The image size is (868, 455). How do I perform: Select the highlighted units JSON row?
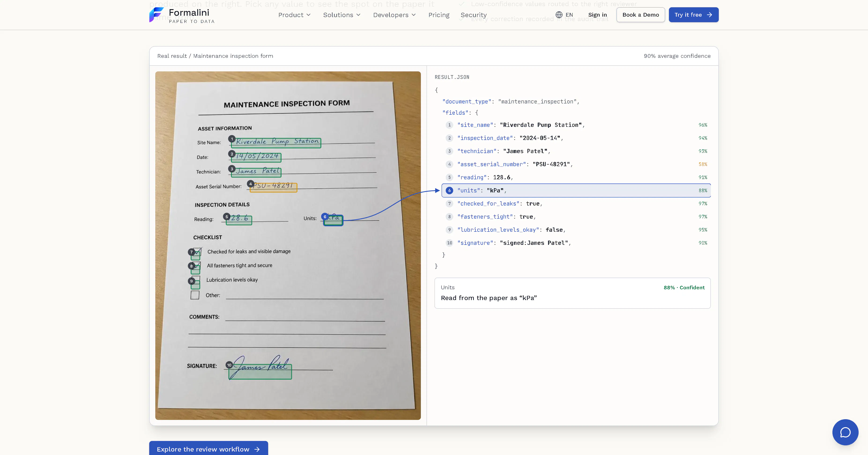[x=576, y=191]
